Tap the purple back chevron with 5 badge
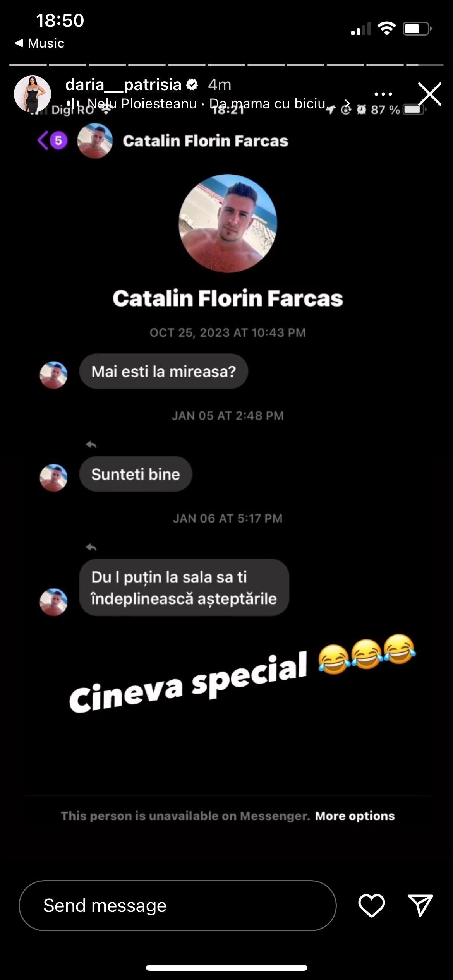 click(52, 140)
